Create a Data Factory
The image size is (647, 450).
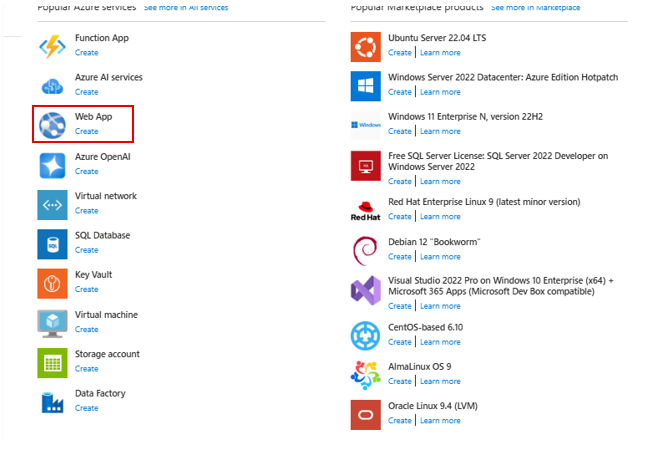[x=86, y=408]
